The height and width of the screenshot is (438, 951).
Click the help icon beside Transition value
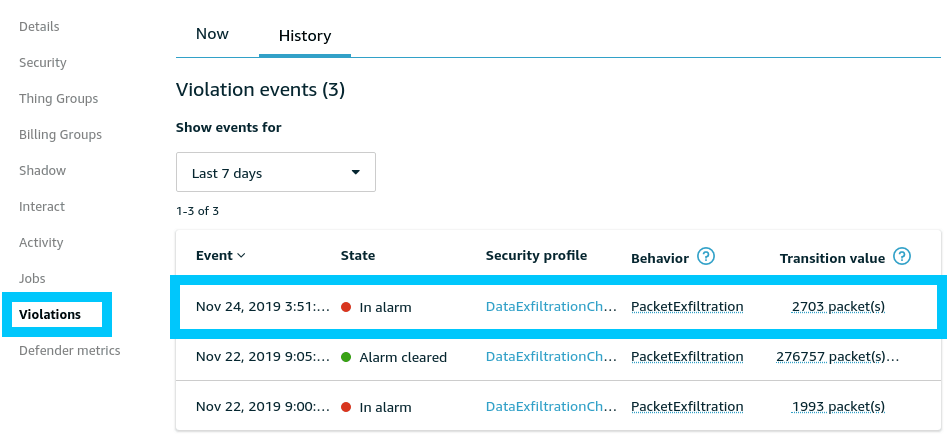(x=902, y=256)
